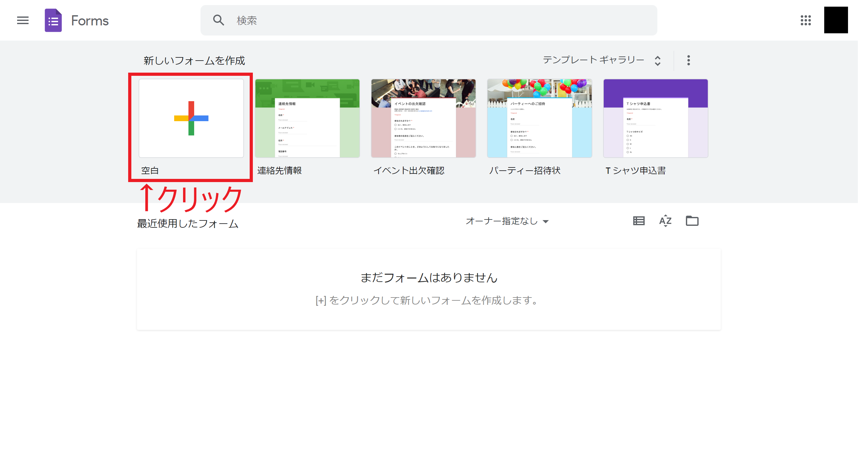Click the template gallery up-down chevron arrows
868x458 pixels.
click(657, 61)
